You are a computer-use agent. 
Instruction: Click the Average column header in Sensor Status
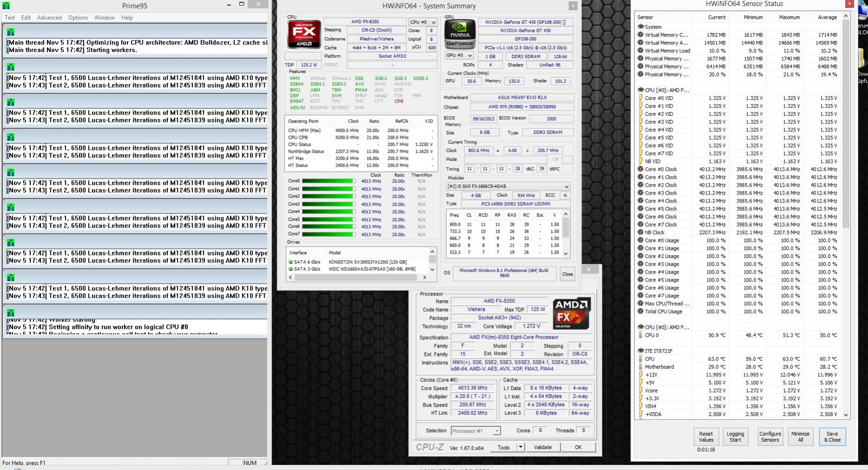click(x=827, y=17)
